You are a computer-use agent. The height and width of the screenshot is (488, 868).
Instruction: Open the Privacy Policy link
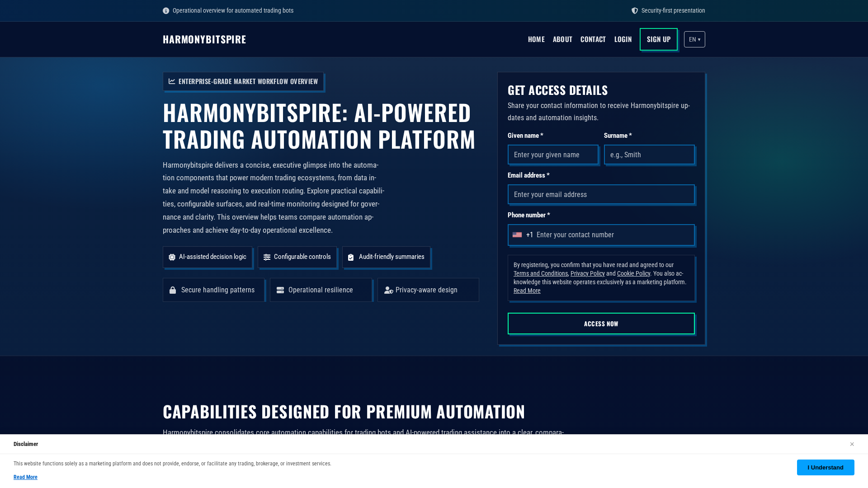[587, 273]
